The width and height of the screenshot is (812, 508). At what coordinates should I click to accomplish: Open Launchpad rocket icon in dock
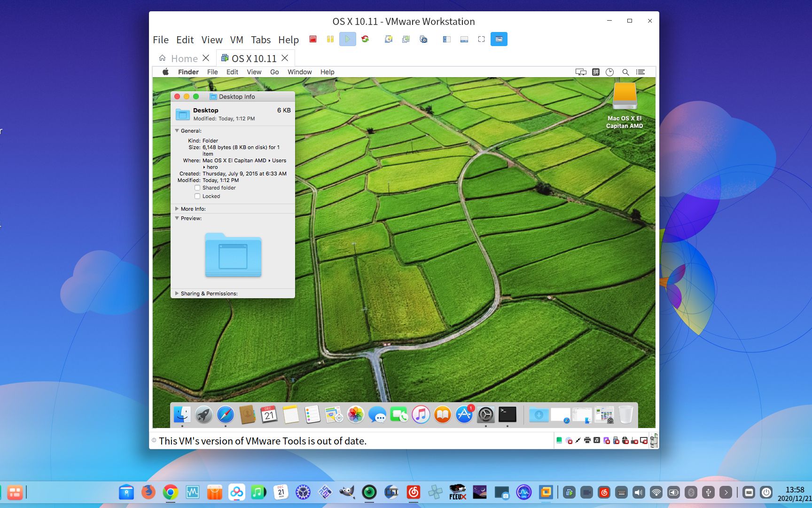[x=204, y=414]
